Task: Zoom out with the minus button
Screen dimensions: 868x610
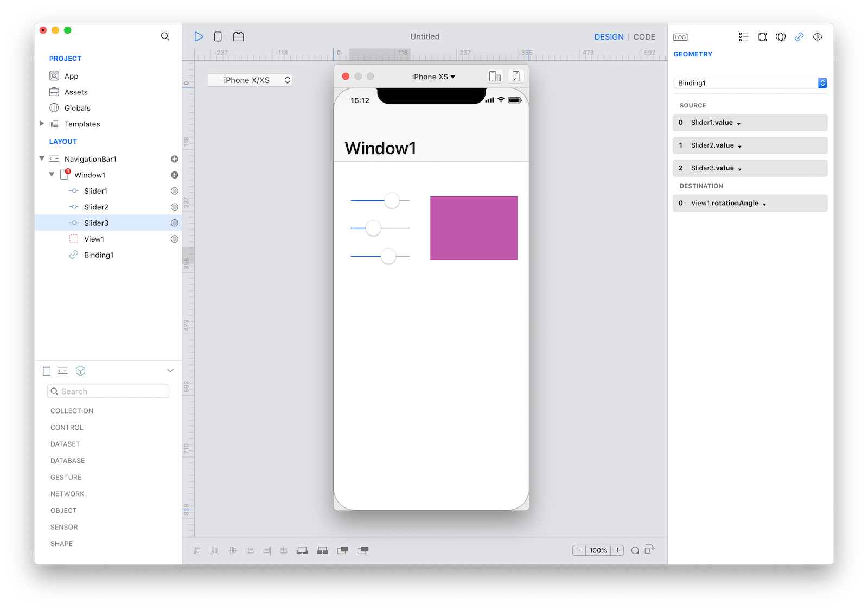Action: (579, 550)
